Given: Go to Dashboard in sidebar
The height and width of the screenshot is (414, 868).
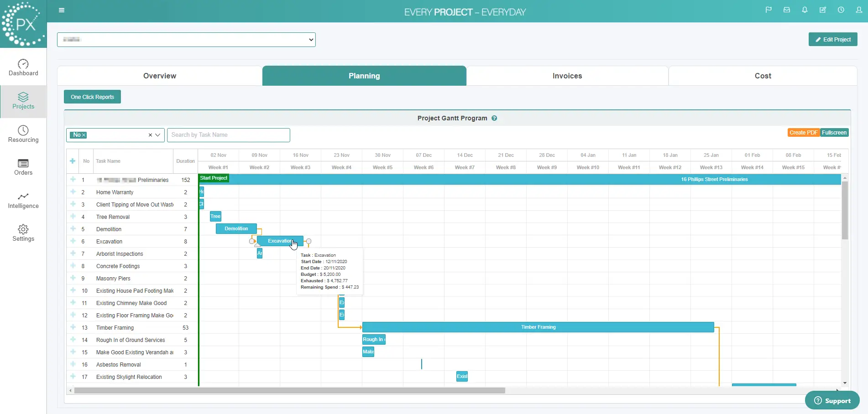Looking at the screenshot, I should coord(23,67).
